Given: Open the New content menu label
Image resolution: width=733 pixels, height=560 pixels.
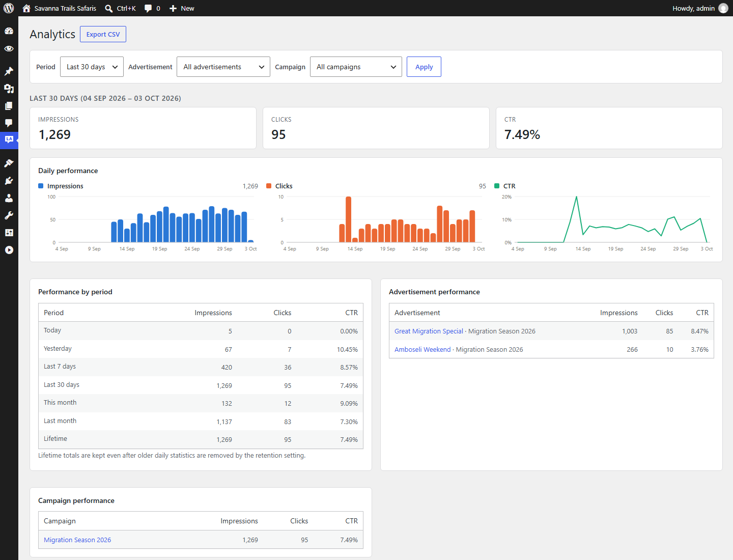Looking at the screenshot, I should tap(187, 8).
